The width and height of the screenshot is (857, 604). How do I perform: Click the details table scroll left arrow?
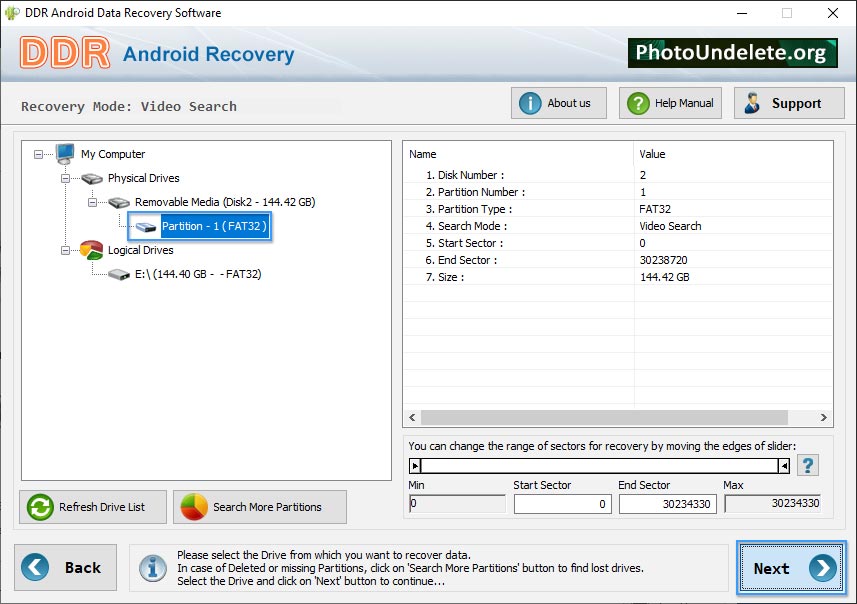(x=412, y=418)
